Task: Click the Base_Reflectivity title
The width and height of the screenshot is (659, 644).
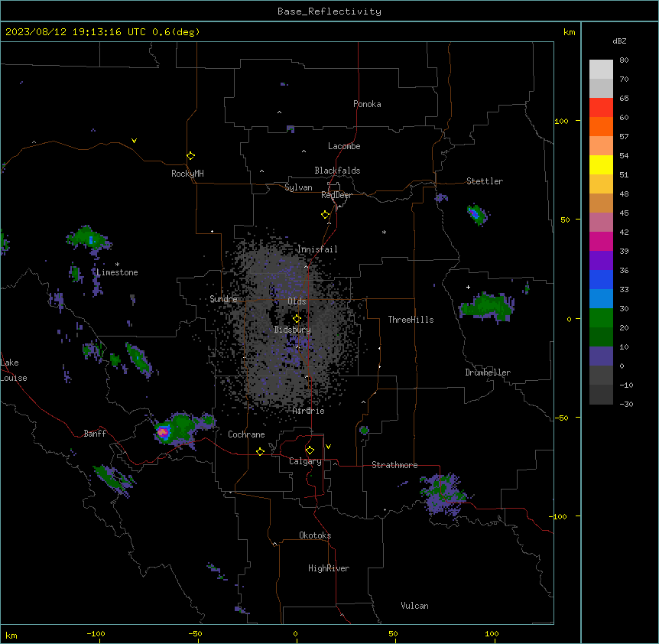Action: tap(329, 11)
